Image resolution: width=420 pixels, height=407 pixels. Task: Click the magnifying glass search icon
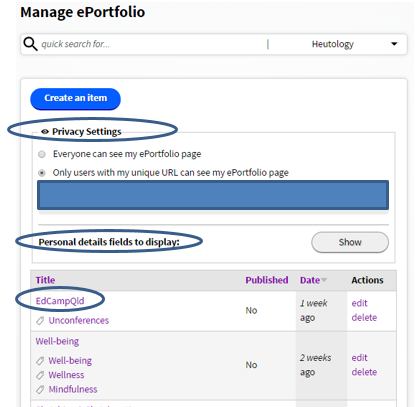click(30, 44)
